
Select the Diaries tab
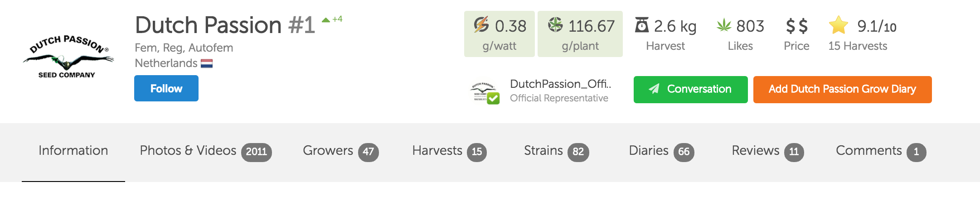(661, 151)
